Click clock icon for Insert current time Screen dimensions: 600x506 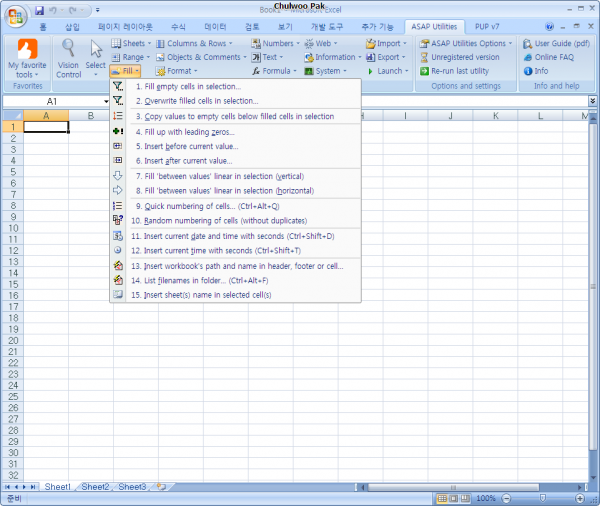pyautogui.click(x=118, y=250)
